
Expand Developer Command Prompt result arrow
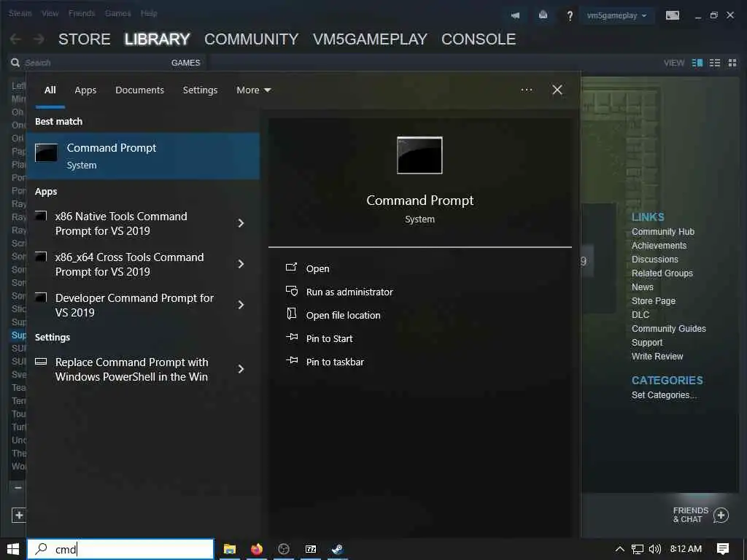click(241, 305)
